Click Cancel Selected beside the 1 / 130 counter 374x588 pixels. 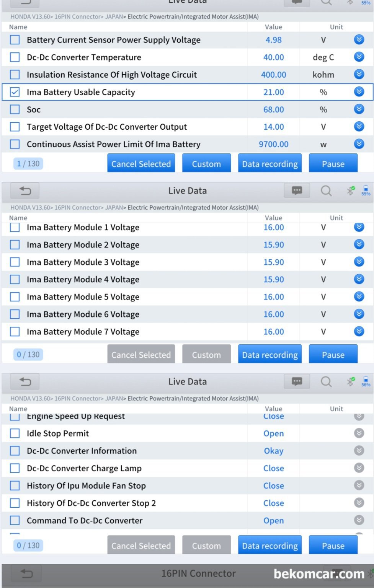pos(141,164)
